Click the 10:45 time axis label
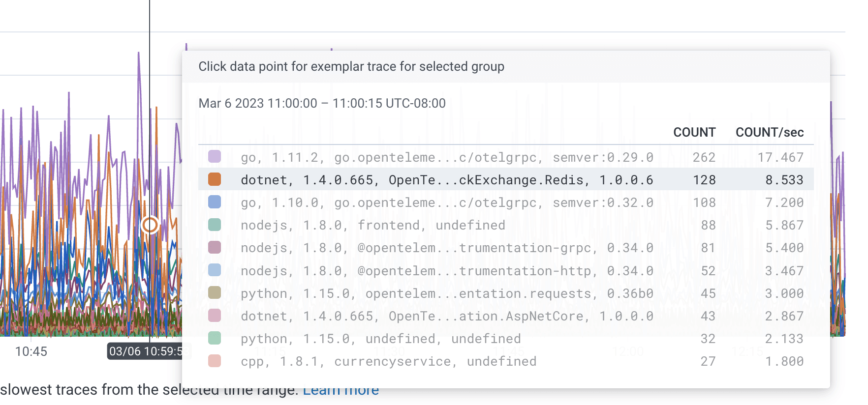The image size is (868, 405). point(31,351)
